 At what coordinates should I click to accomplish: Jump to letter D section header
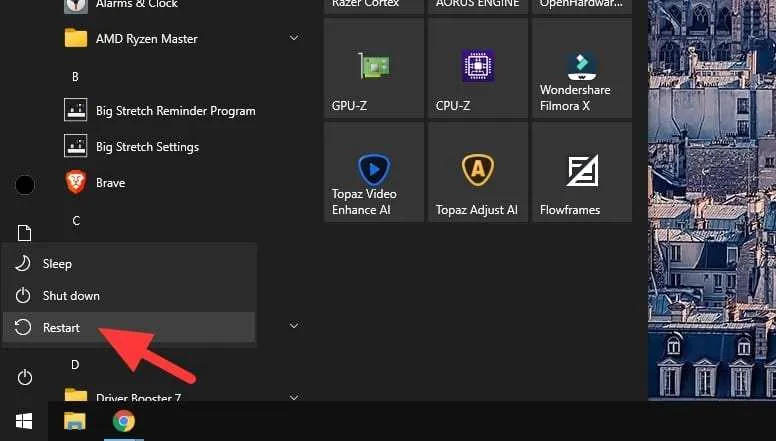75,365
